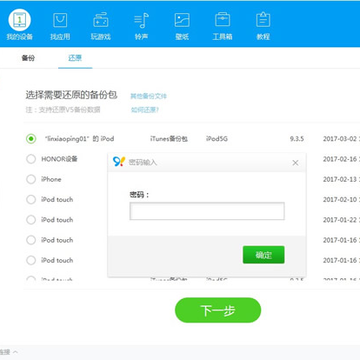The width and height of the screenshot is (360, 360).
Task: Click the 2017-02-16 date in the HONOR row
Action: tap(341, 159)
